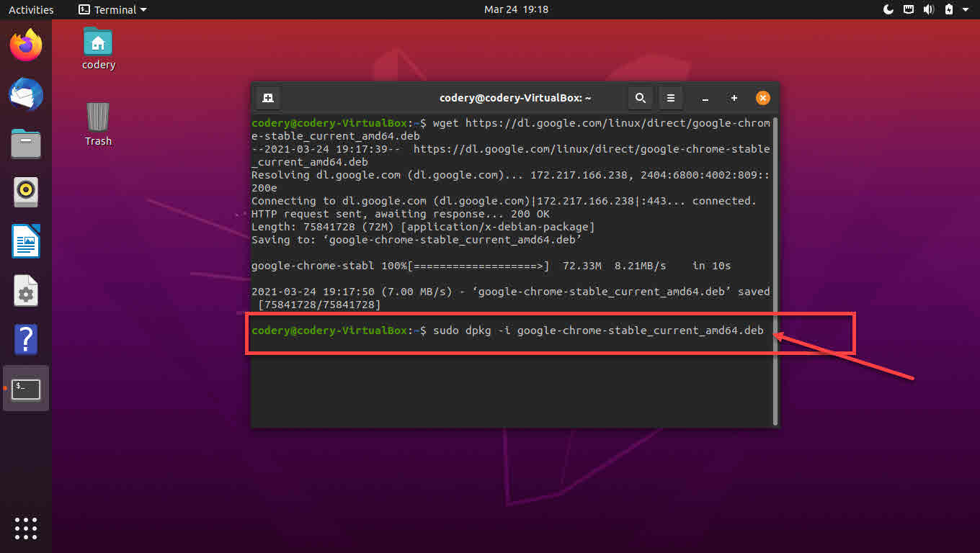The image size is (980, 553).
Task: Open the terminal search magnifier icon
Action: [x=640, y=98]
